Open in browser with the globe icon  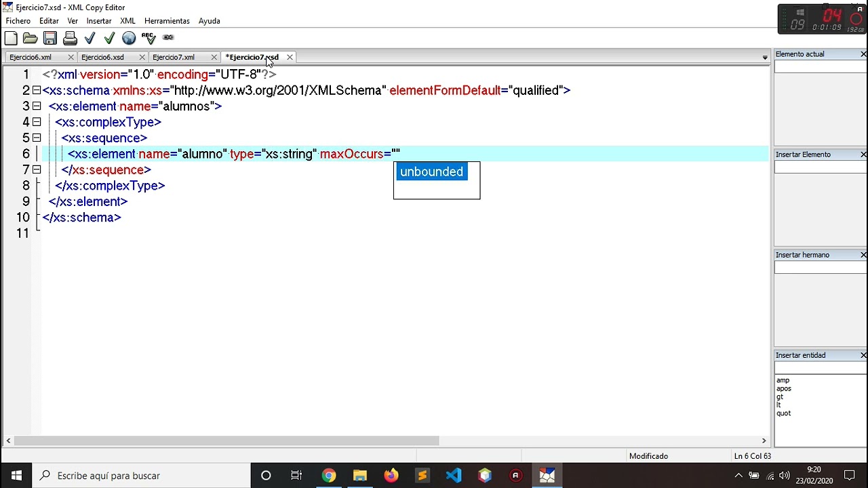tap(129, 38)
